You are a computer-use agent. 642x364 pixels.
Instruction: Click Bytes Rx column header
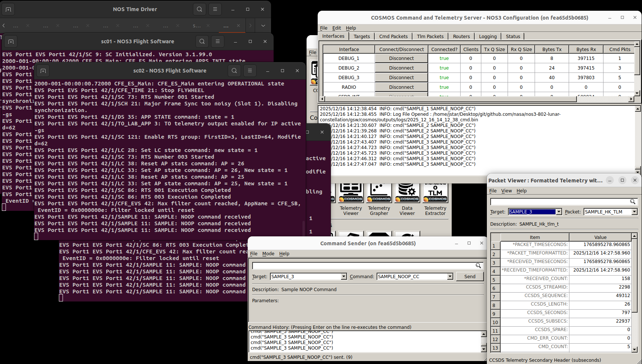(586, 50)
